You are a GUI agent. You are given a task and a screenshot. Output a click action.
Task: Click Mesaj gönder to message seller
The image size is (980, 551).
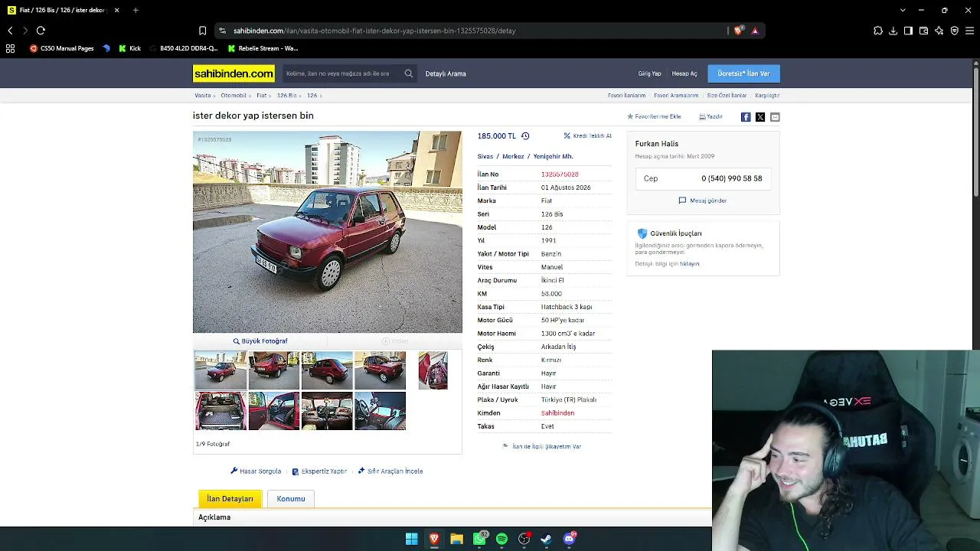point(703,201)
